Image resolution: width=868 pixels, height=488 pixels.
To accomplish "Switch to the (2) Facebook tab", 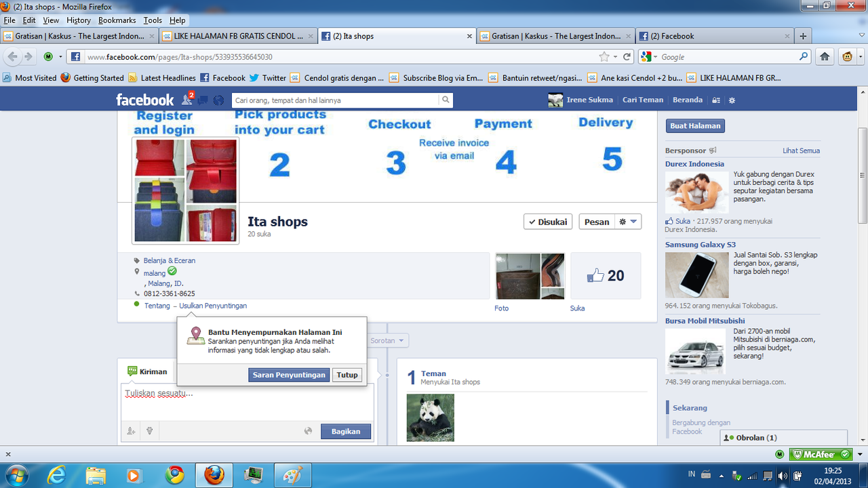I will coord(715,36).
